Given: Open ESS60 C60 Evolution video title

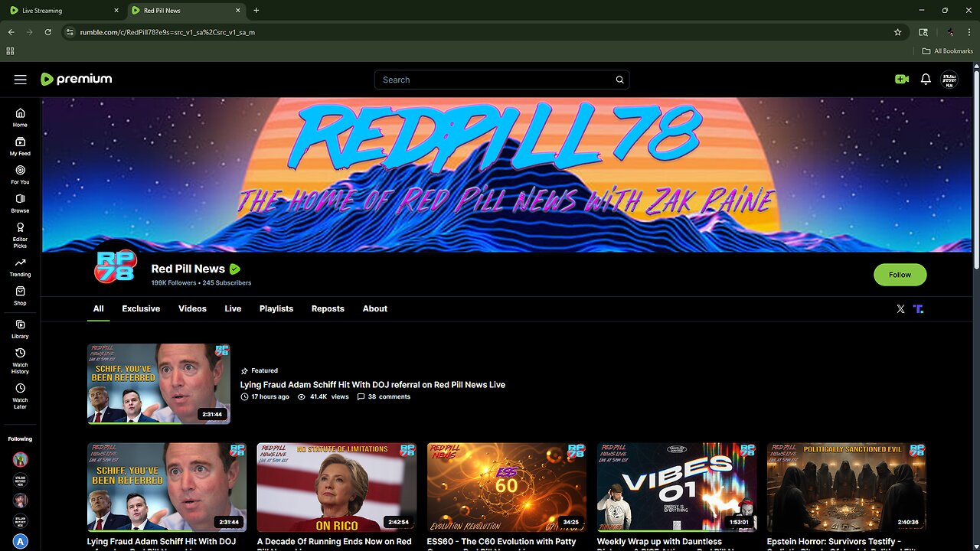Looking at the screenshot, I should coord(501,542).
